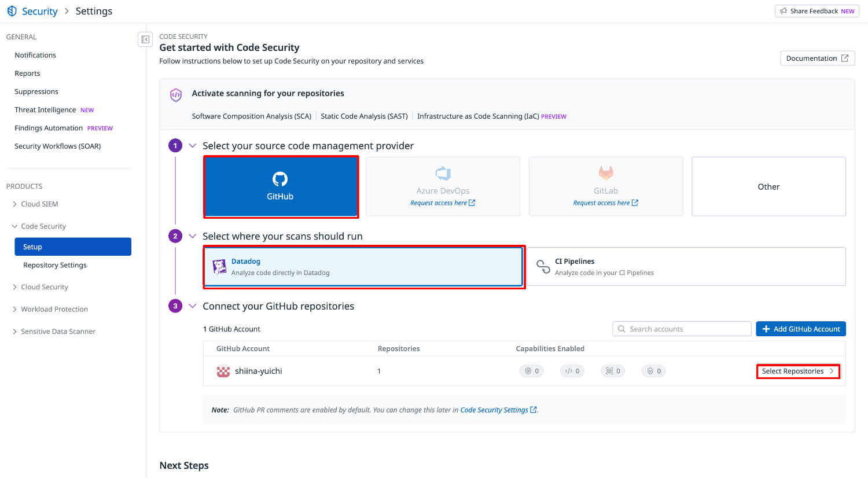Click Static Code Analysis (SAST) label
The height and width of the screenshot is (478, 868).
(x=365, y=116)
